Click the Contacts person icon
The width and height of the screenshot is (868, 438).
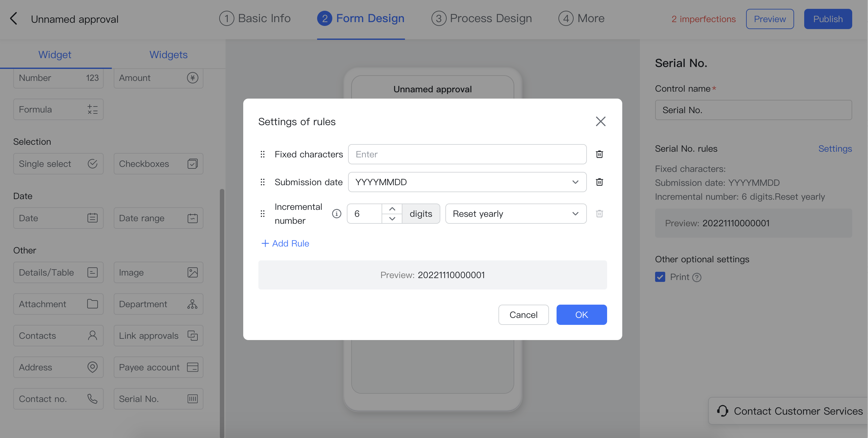pos(92,336)
